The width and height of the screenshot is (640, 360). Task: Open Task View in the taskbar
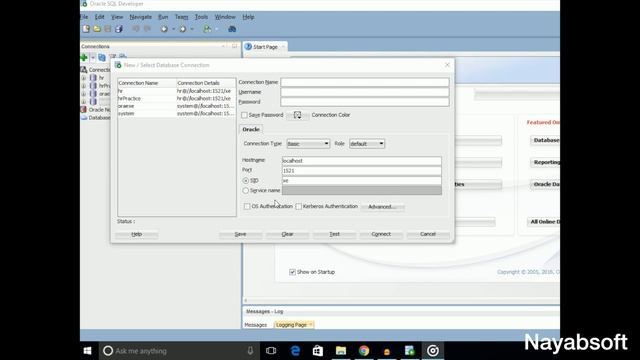click(271, 351)
